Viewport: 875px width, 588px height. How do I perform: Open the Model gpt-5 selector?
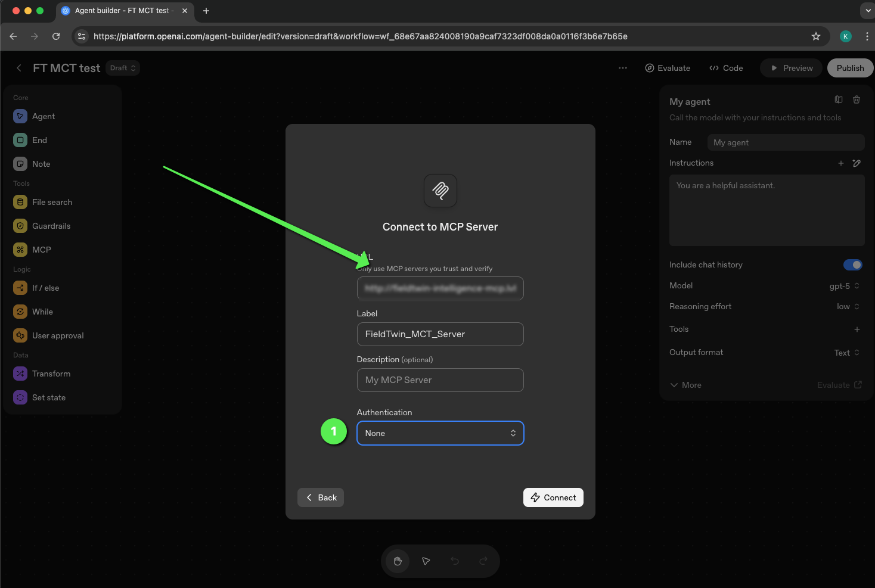pos(844,286)
